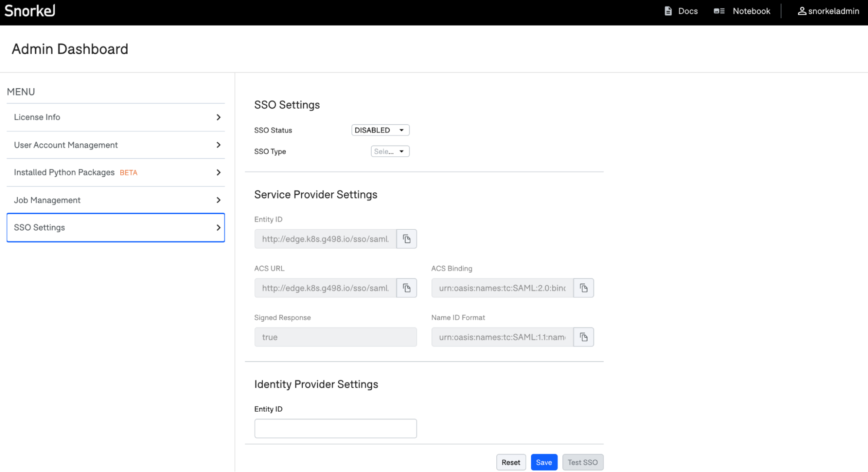
Task: Click the copy icon for Entity ID
Action: point(407,239)
